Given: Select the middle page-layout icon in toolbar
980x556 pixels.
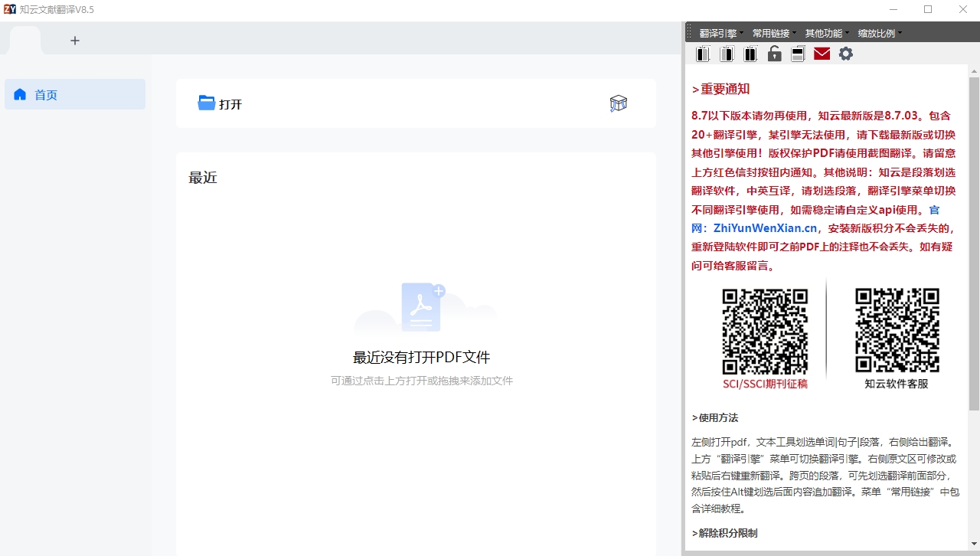Looking at the screenshot, I should 726,54.
